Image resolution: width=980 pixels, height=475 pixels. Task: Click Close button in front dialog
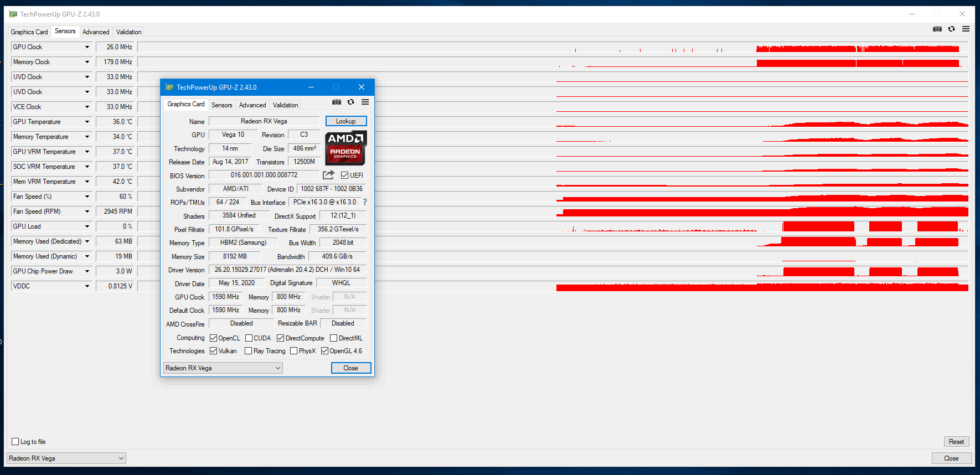coord(351,368)
